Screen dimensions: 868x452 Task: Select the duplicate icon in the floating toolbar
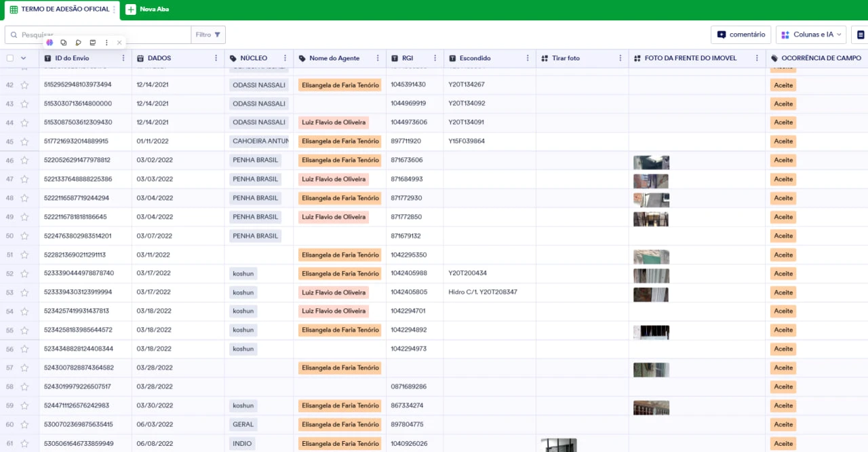(64, 42)
